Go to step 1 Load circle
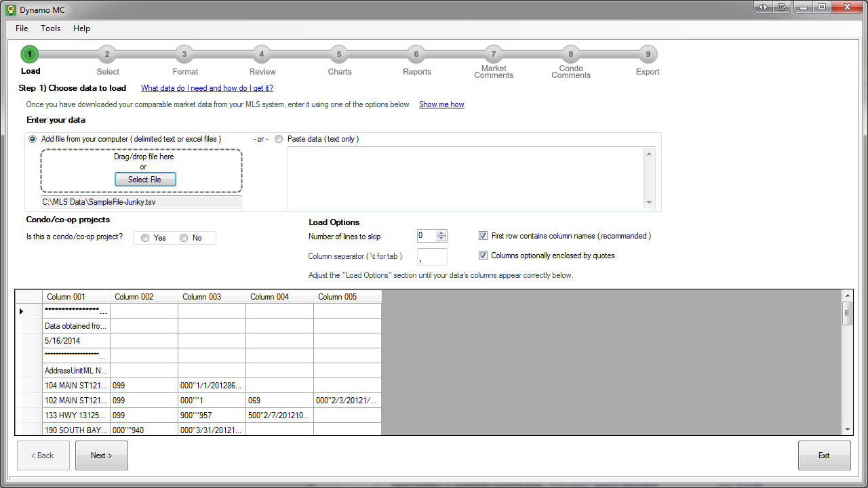Image resolution: width=868 pixels, height=488 pixels. coord(30,54)
